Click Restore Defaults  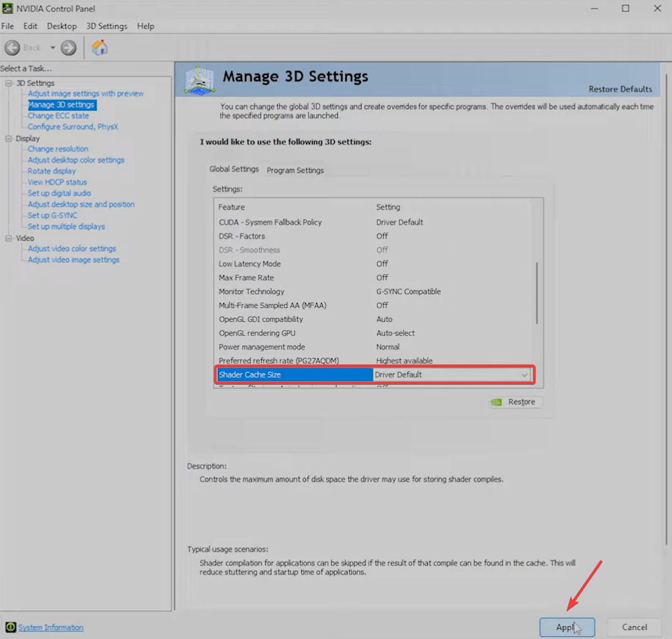tap(620, 89)
